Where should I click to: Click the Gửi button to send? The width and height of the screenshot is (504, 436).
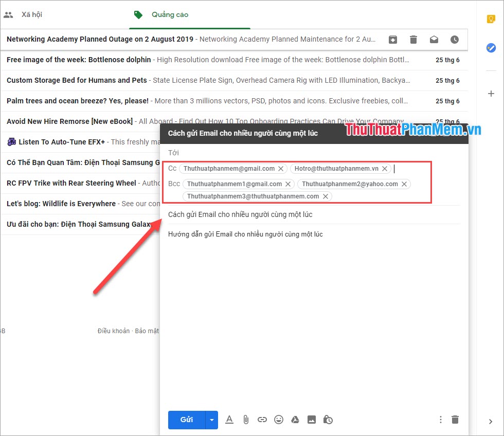click(x=186, y=420)
